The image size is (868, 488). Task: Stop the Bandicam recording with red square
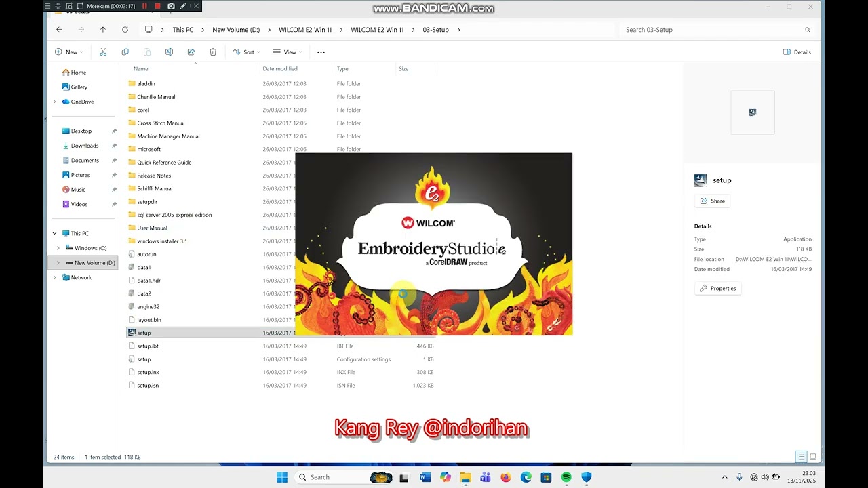(157, 6)
